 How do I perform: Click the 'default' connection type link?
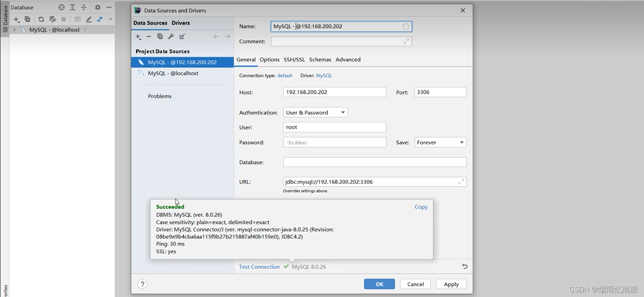point(285,76)
